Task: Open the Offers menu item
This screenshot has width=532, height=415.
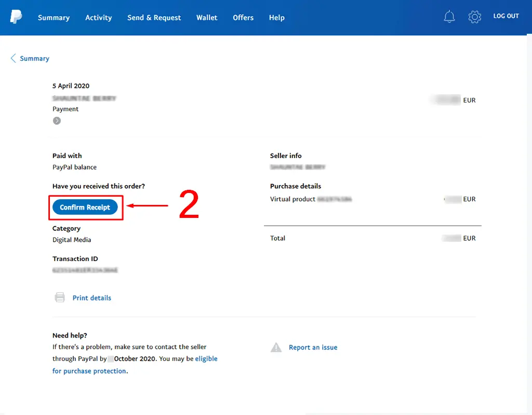Action: (243, 18)
